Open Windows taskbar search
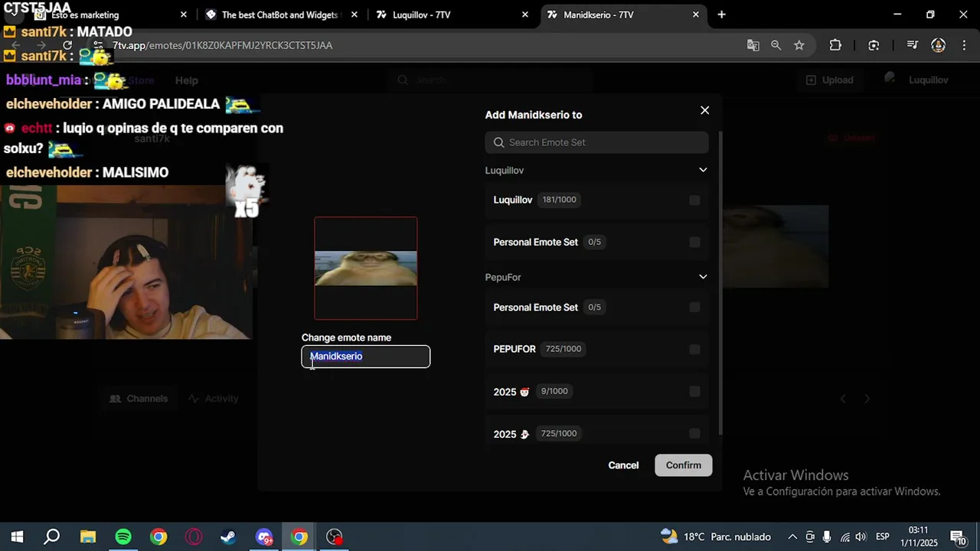 click(51, 536)
